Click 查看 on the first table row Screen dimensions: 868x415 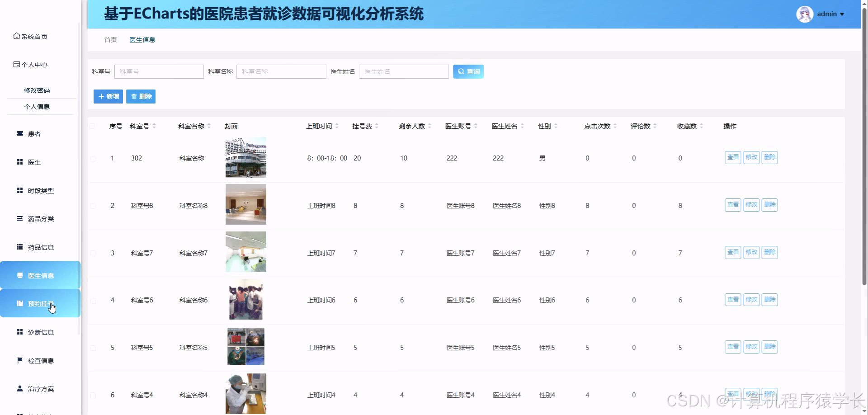732,157
